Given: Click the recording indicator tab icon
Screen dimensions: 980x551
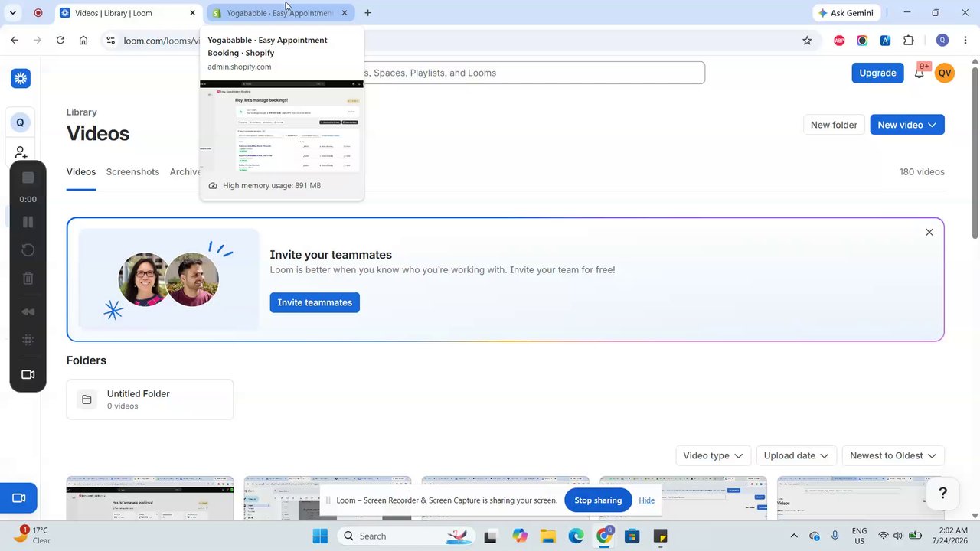Looking at the screenshot, I should click(38, 13).
